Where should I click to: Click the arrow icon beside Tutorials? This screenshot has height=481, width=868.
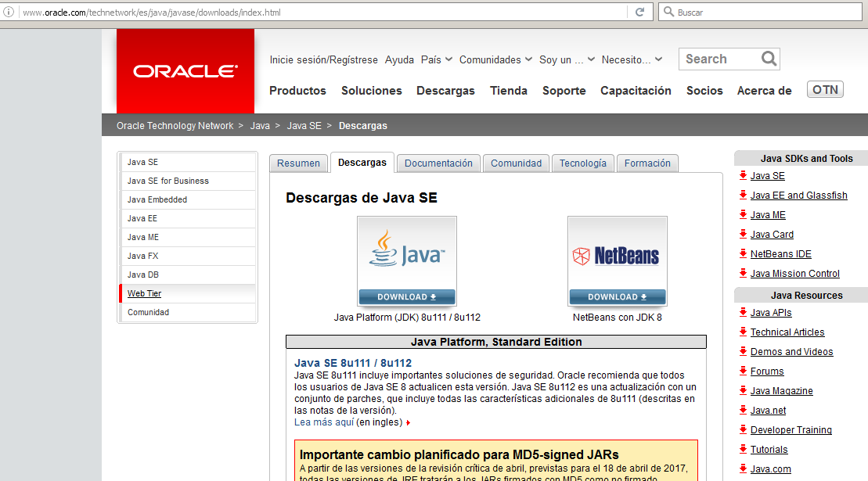[x=743, y=450]
